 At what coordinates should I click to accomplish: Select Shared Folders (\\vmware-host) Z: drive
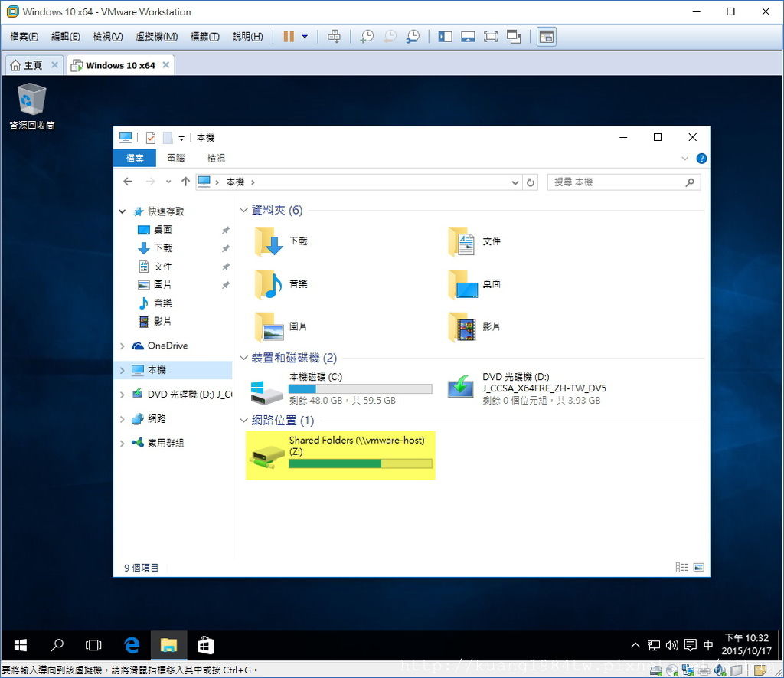tap(341, 455)
